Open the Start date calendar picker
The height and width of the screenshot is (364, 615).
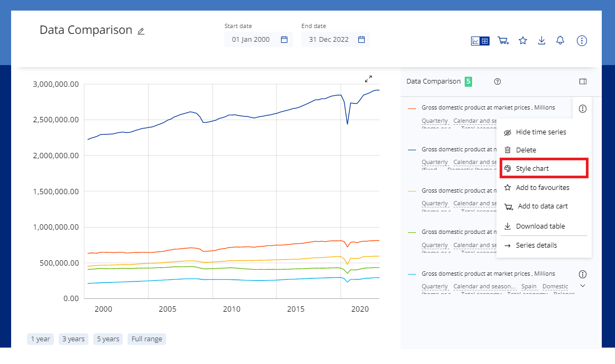(x=284, y=39)
